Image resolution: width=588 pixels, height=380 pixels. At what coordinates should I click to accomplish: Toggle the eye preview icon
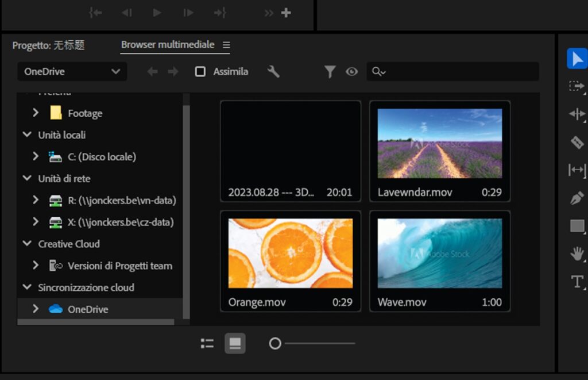click(351, 71)
